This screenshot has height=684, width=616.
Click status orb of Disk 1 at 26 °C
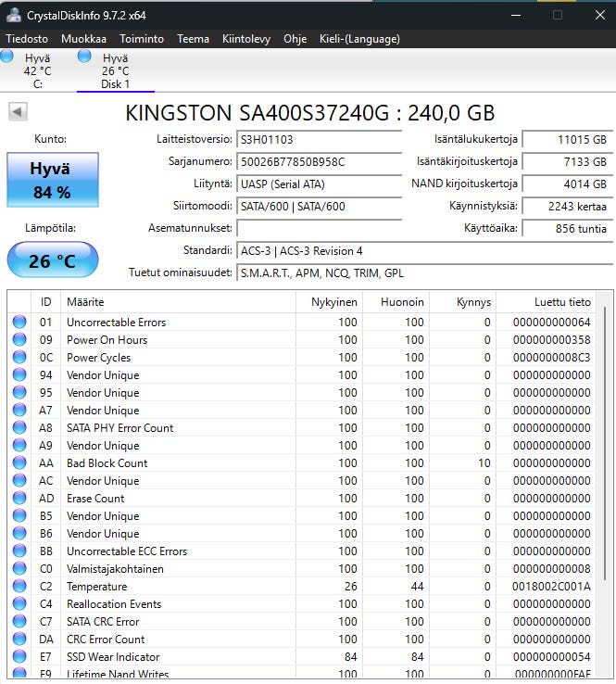pos(84,57)
